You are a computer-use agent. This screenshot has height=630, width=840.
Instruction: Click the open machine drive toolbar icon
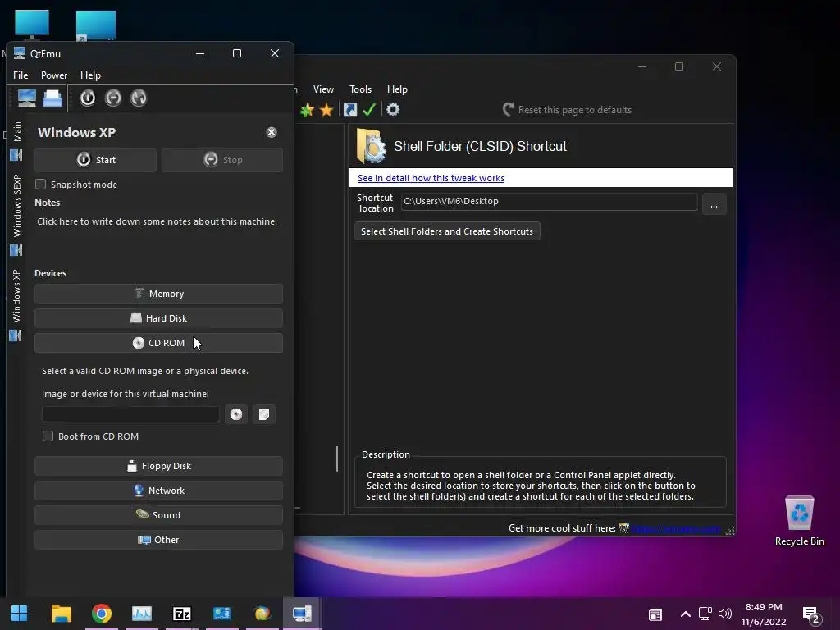(52, 98)
